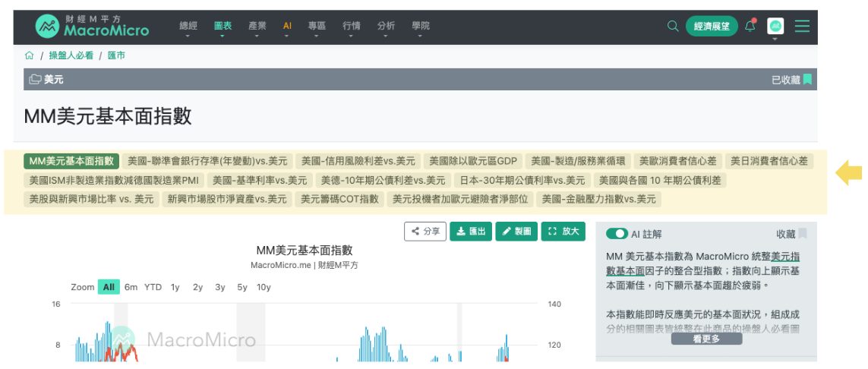Select 美元投機者加歐元避險者淨部位 tab

coord(460,199)
